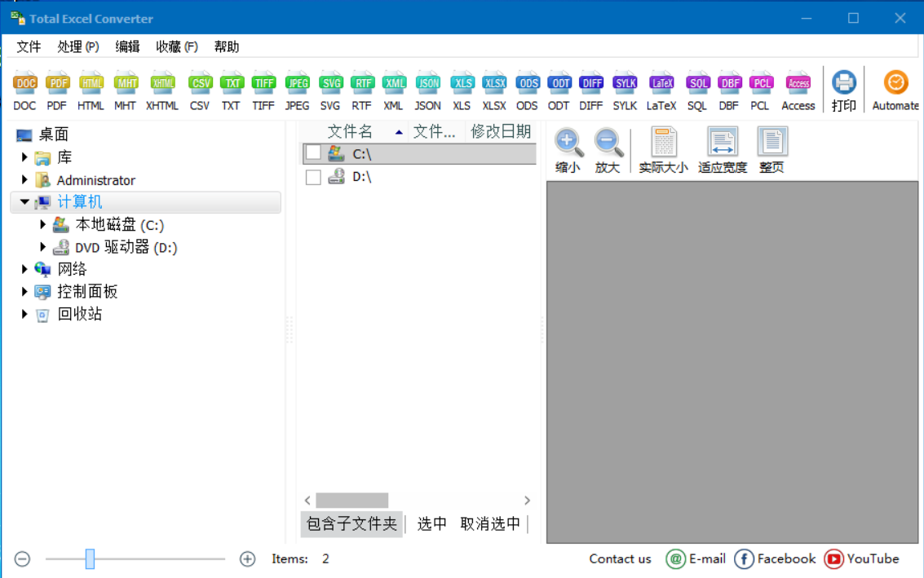Collapse the 计算机 tree node

24,201
